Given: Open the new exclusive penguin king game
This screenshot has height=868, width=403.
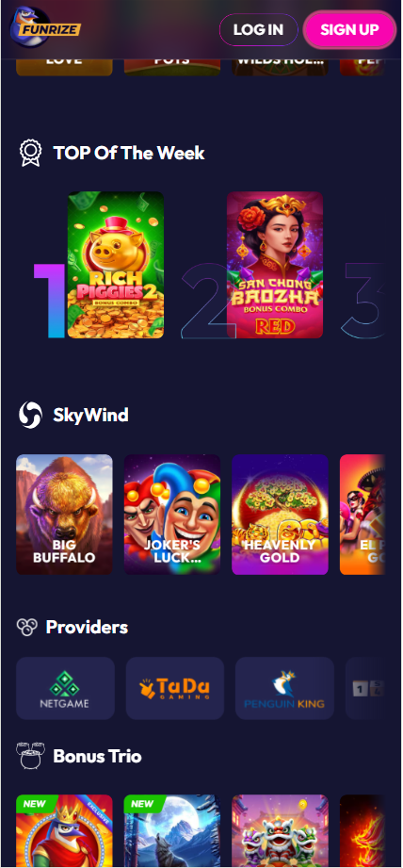Looking at the screenshot, I should 64,831.
